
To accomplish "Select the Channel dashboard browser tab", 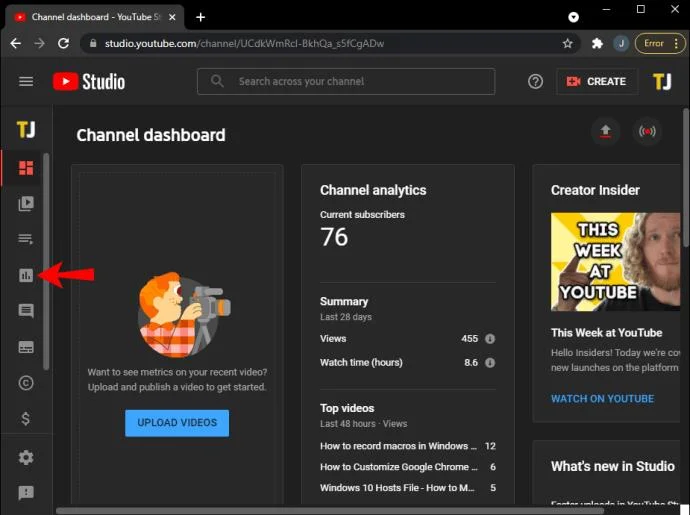I will [95, 17].
